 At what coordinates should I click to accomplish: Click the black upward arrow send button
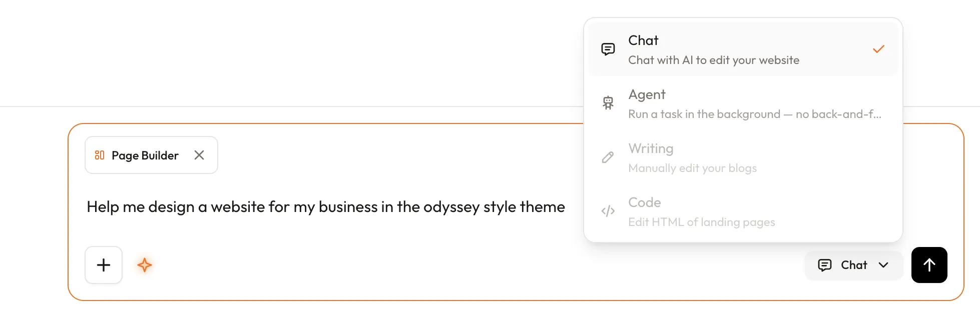click(929, 265)
